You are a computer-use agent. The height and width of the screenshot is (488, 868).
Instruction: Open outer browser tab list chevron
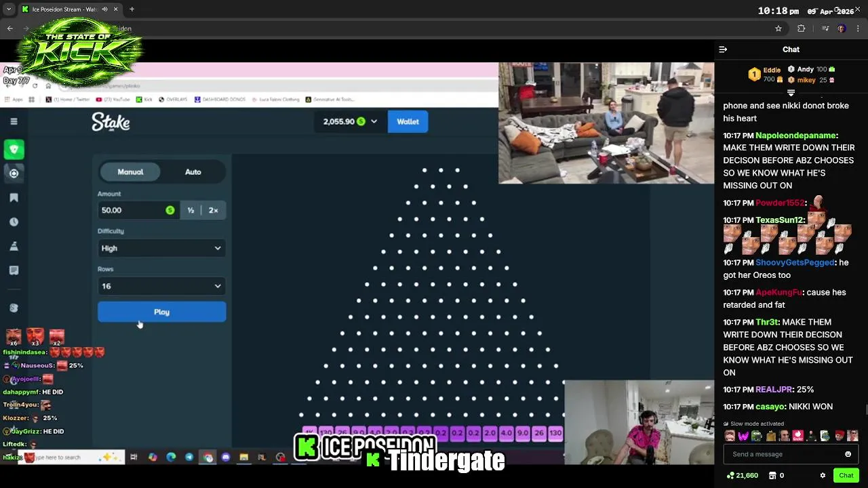[x=8, y=9]
